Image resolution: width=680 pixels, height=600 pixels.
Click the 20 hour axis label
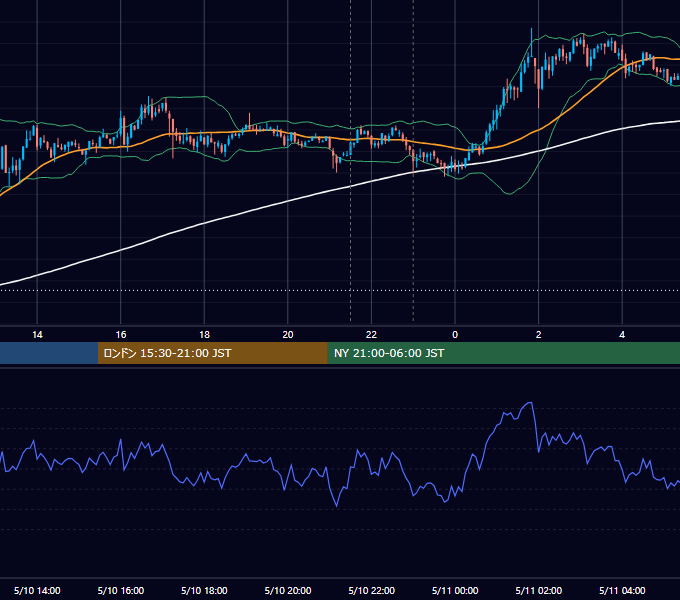pos(288,335)
